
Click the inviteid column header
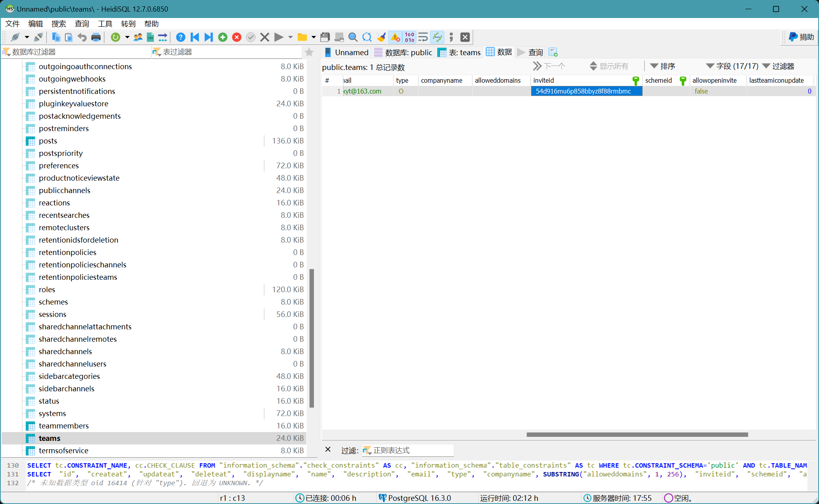click(x=586, y=80)
